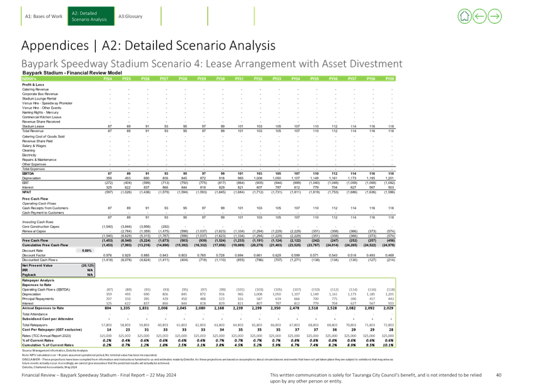
Task: Click the 5.00% discount rate value
Action: point(86,250)
